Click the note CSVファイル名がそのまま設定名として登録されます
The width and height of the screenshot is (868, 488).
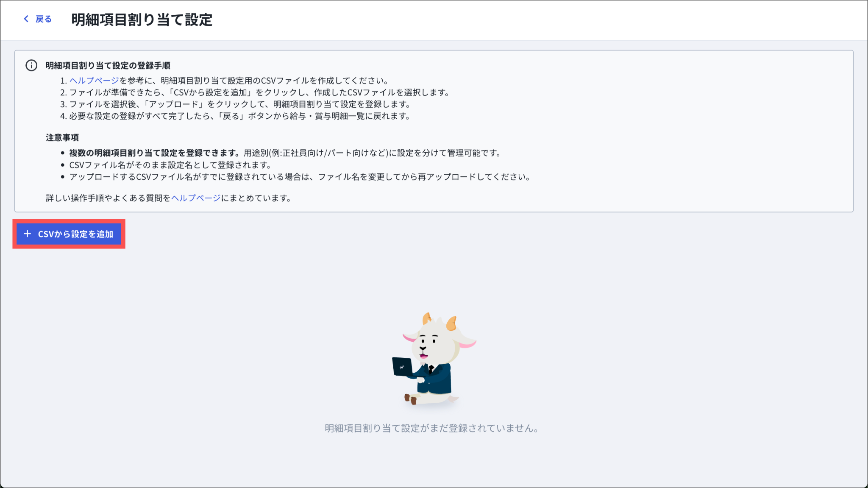click(170, 165)
